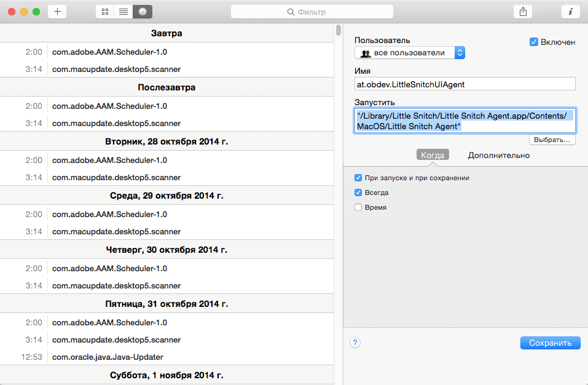Click the job list scrollbar thumb
588x385 pixels.
tap(339, 30)
